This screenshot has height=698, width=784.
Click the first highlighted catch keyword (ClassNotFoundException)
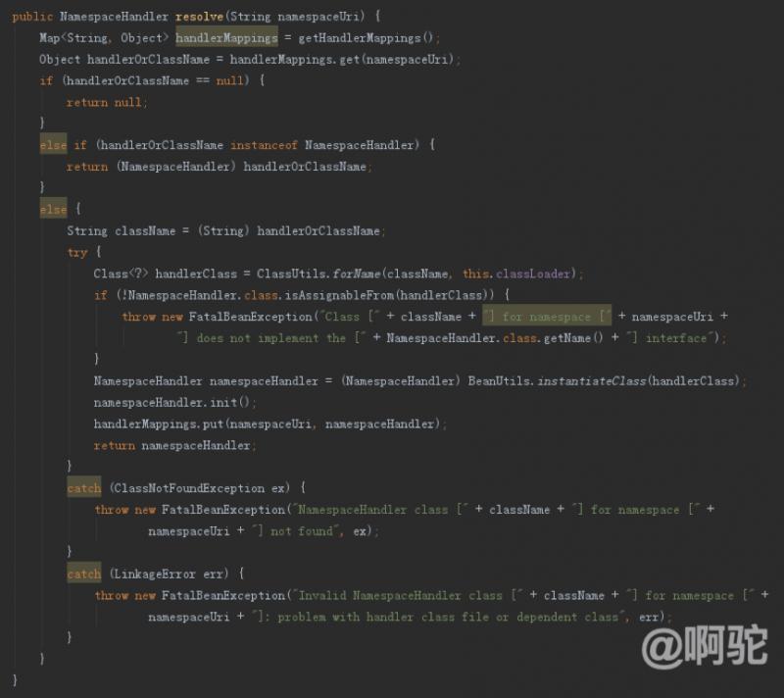(x=84, y=488)
